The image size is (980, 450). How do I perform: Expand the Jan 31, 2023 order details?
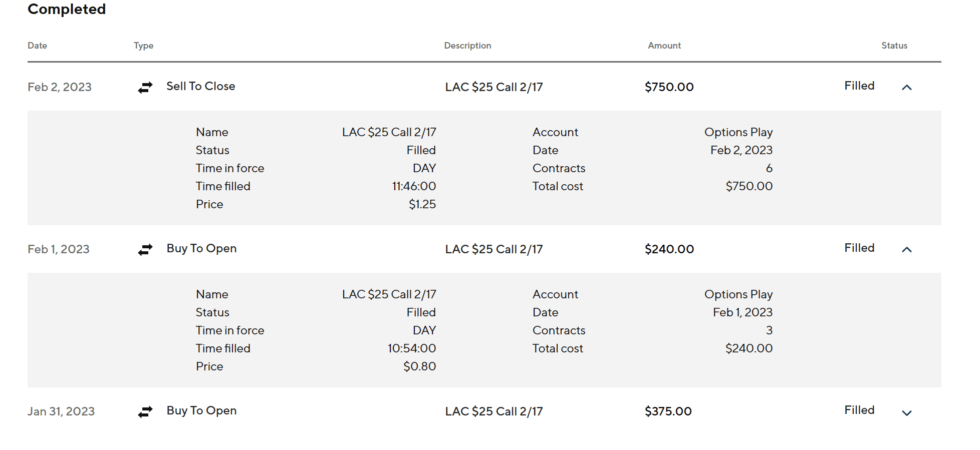pyautogui.click(x=906, y=413)
